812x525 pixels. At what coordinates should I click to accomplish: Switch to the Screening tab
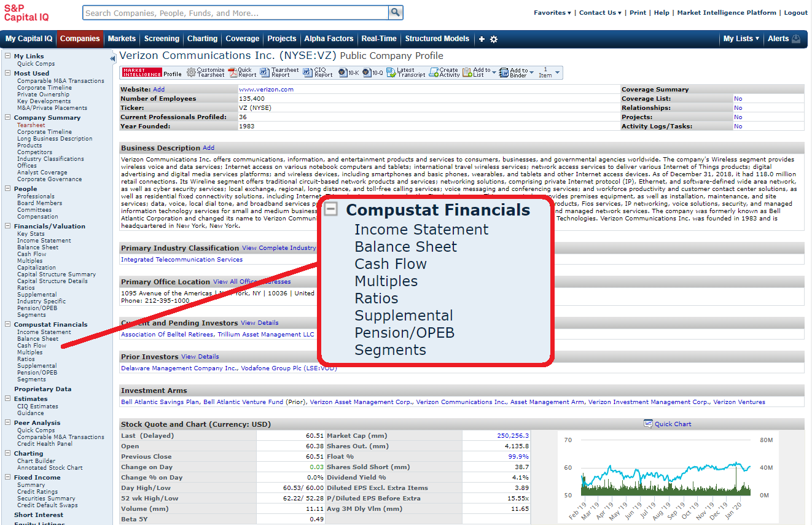click(x=162, y=39)
